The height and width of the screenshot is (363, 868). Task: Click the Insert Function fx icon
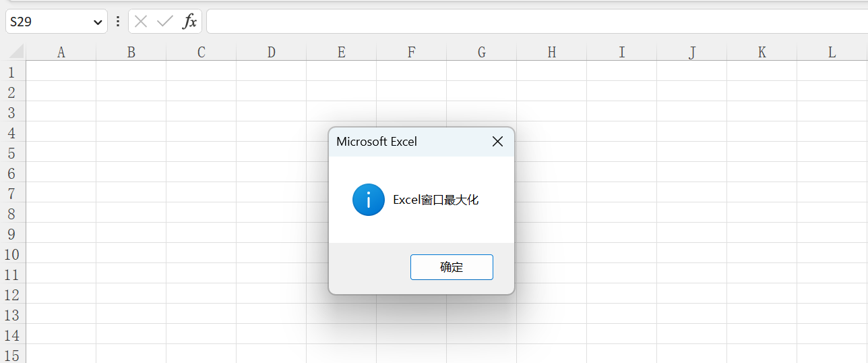point(190,22)
